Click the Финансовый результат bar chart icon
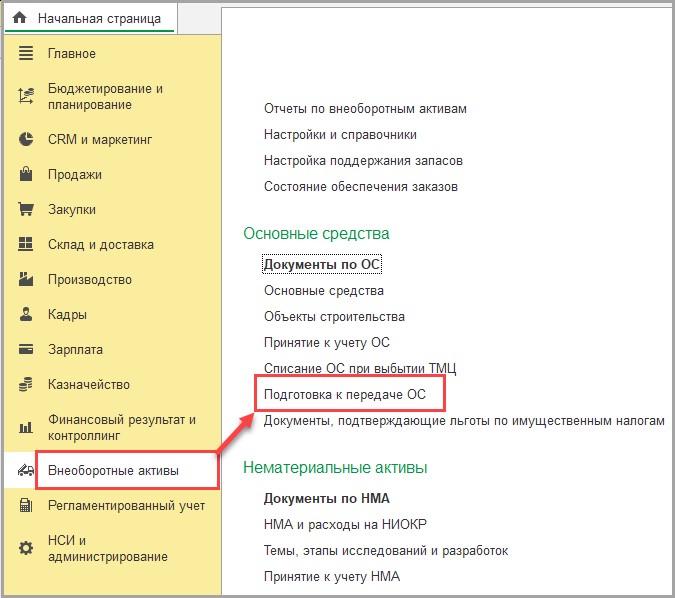The image size is (675, 598). click(x=26, y=427)
